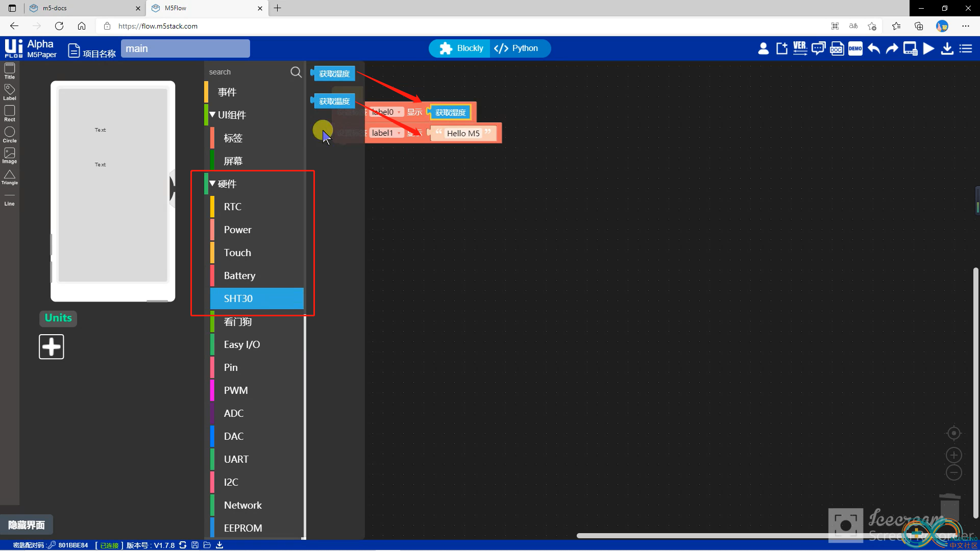The image size is (980, 551).
Task: Click the status bar download icon
Action: tap(219, 545)
